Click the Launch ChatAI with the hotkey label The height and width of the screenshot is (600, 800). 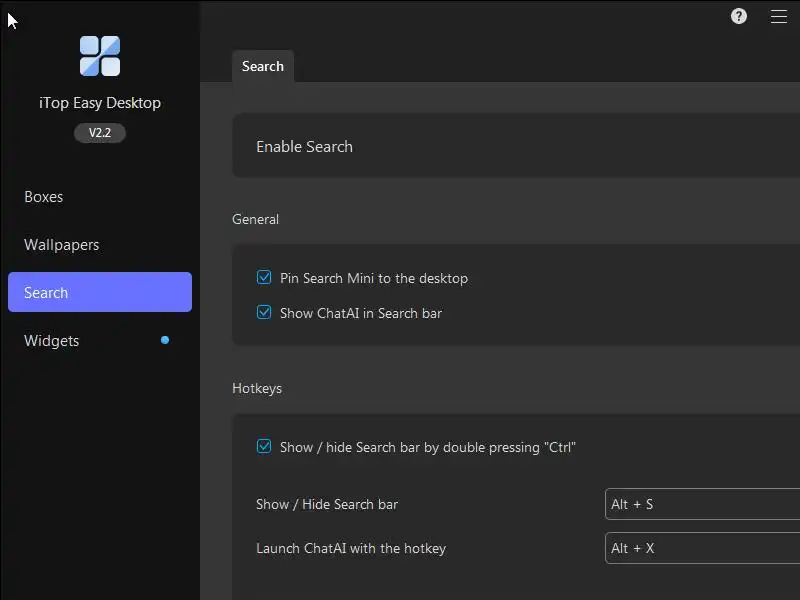[351, 548]
